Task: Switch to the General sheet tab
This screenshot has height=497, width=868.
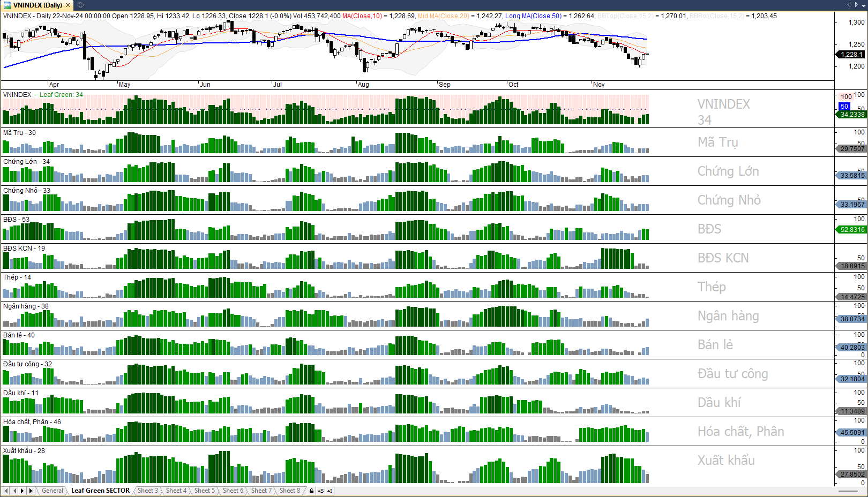Action: [53, 491]
